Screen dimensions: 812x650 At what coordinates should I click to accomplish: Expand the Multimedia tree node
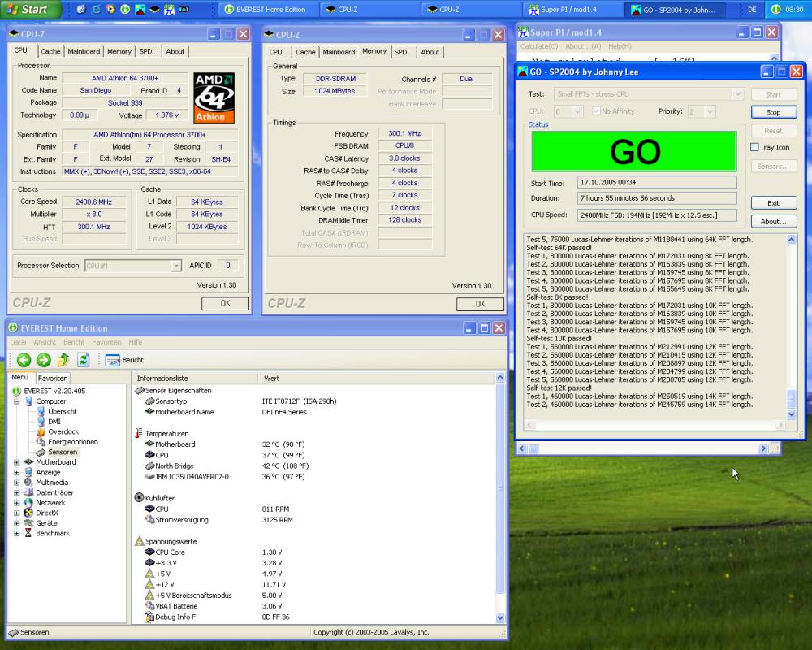pos(16,482)
